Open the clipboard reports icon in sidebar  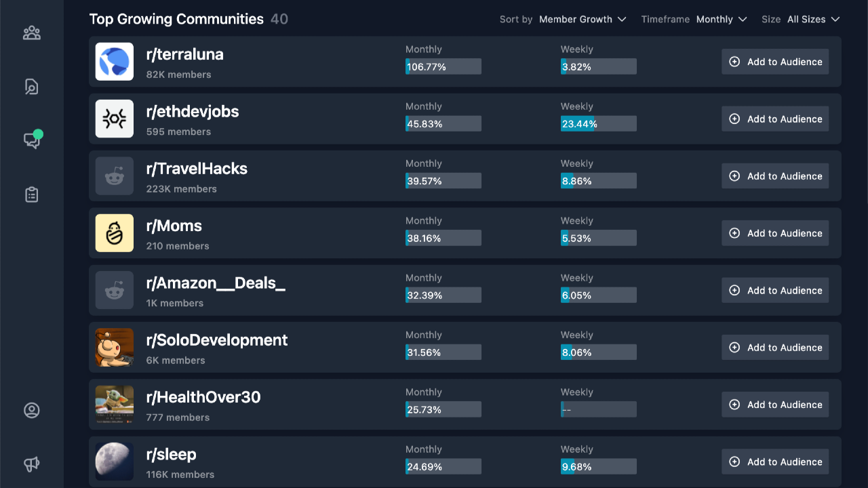32,195
